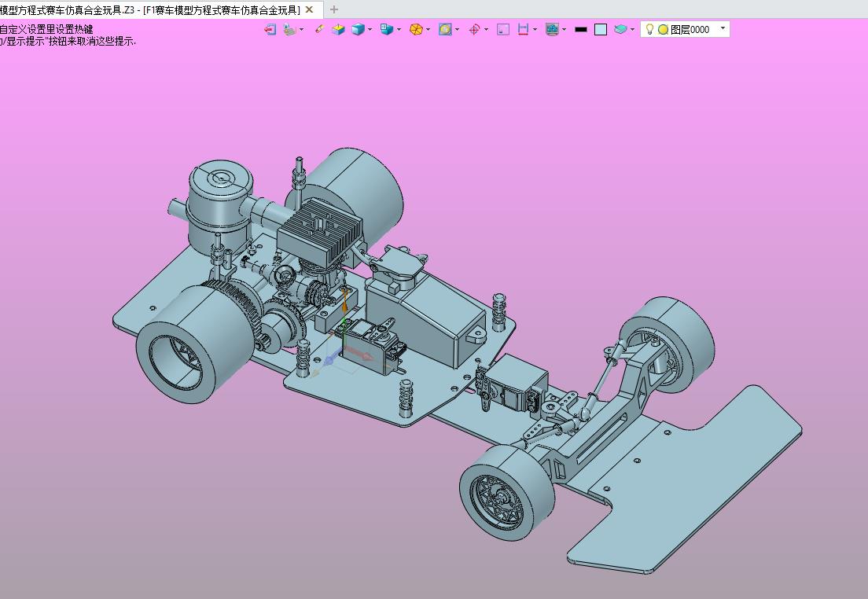
Task: Toggle the small square frame icon
Action: (x=504, y=29)
